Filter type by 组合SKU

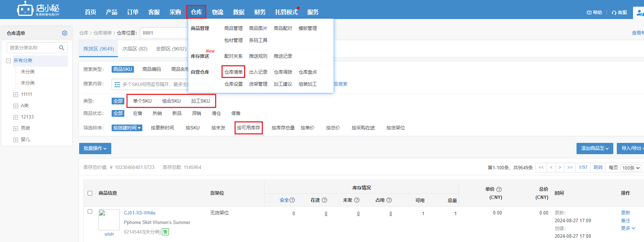(x=171, y=101)
